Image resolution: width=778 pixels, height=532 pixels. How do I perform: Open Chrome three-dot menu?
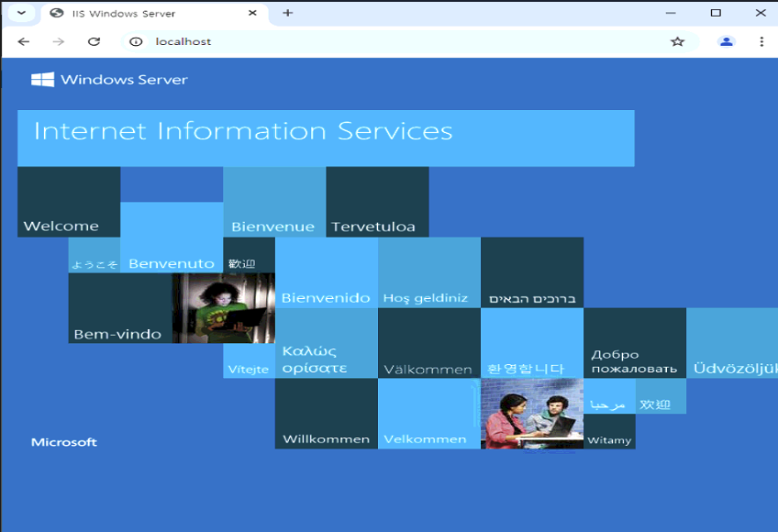click(x=761, y=41)
